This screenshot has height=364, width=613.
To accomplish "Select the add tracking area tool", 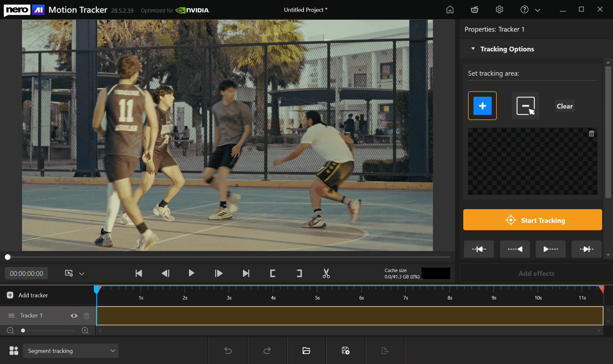I will pyautogui.click(x=482, y=106).
